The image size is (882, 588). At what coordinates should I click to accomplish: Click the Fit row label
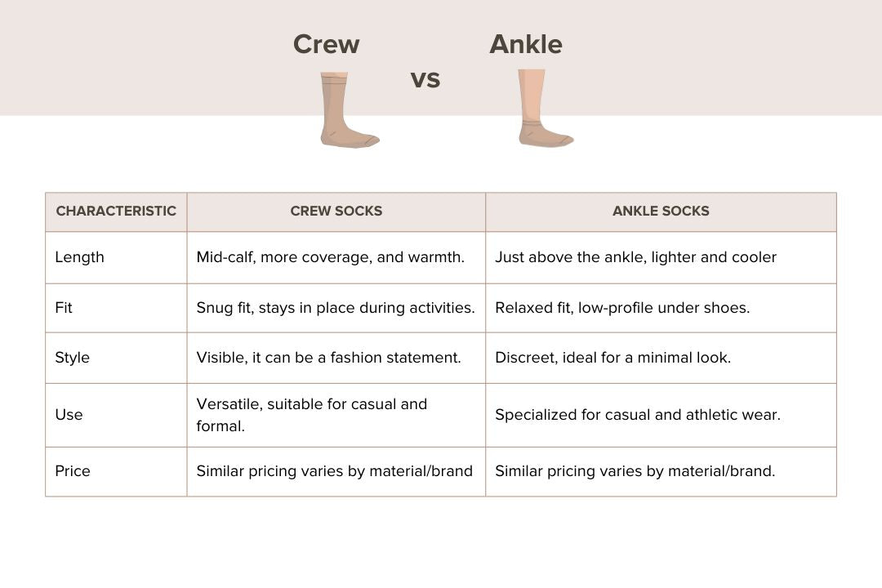pyautogui.click(x=64, y=308)
